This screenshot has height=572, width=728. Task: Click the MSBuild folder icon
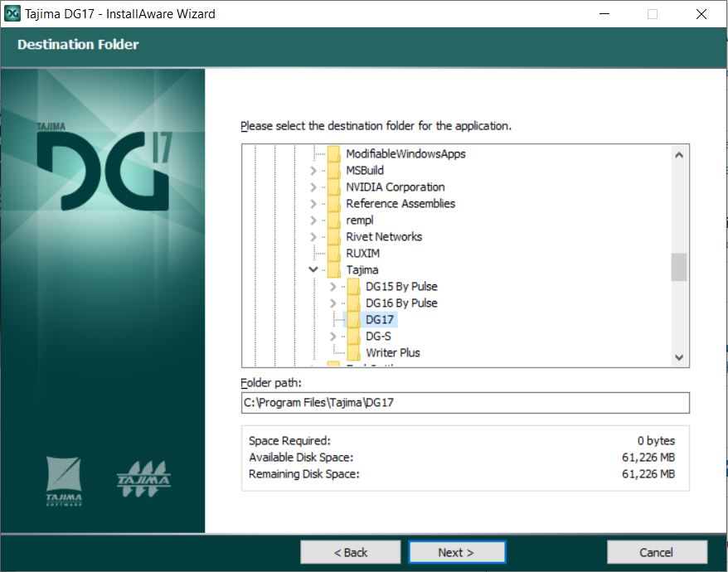(x=334, y=171)
